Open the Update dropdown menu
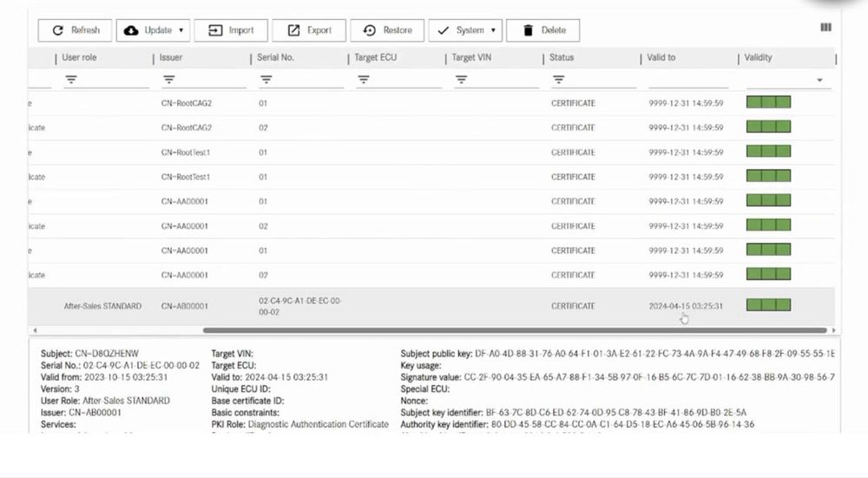Image resolution: width=868 pixels, height=478 pixels. (x=154, y=30)
